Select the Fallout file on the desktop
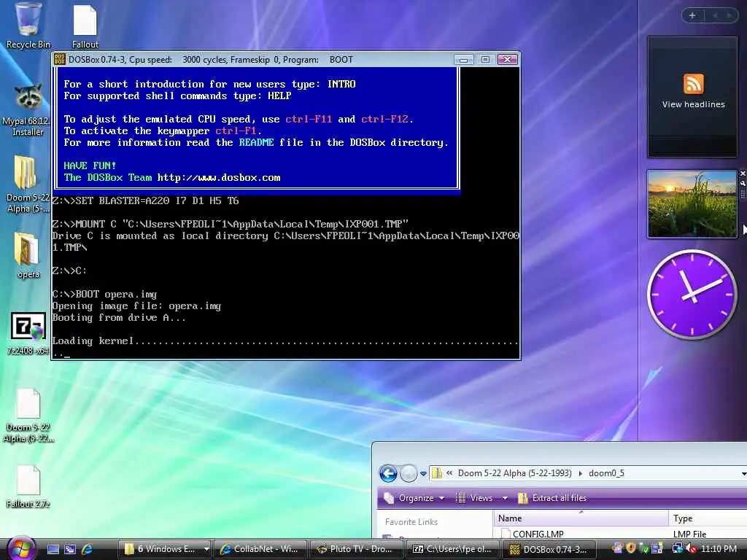The height and width of the screenshot is (560, 747). point(85,26)
